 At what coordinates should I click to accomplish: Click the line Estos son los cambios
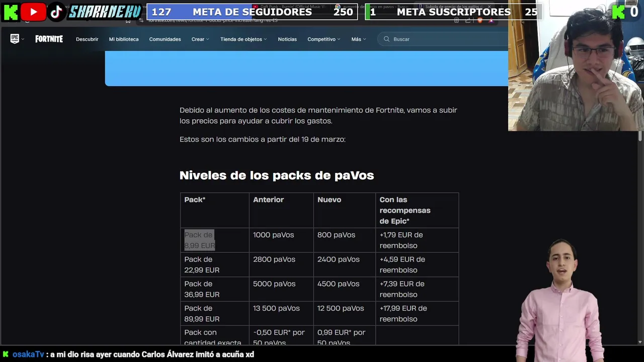tap(263, 139)
